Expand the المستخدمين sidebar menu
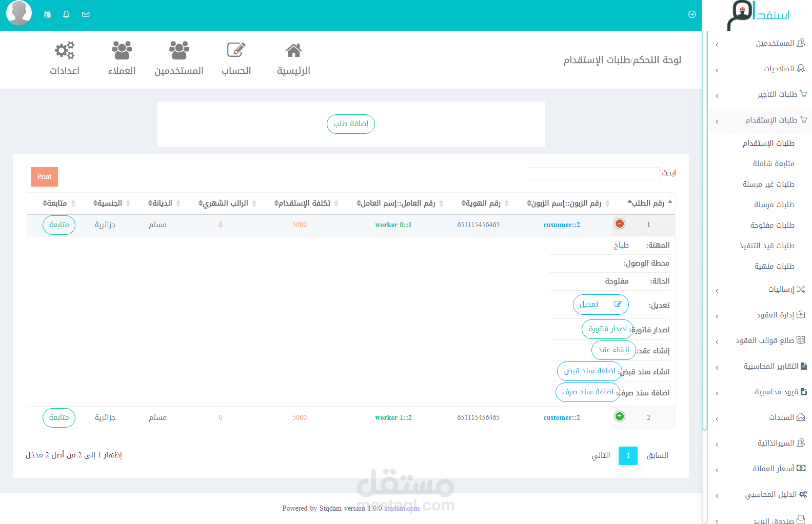 tap(761, 44)
